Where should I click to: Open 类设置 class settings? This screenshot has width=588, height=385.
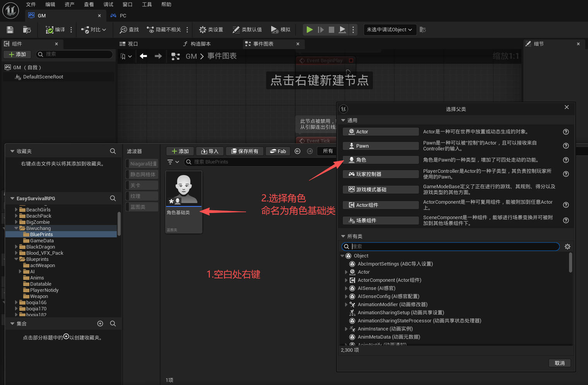211,30
